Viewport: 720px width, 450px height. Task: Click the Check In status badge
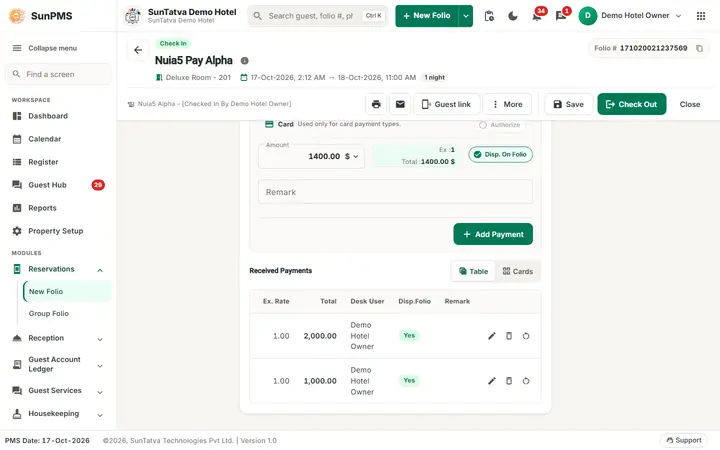click(173, 44)
